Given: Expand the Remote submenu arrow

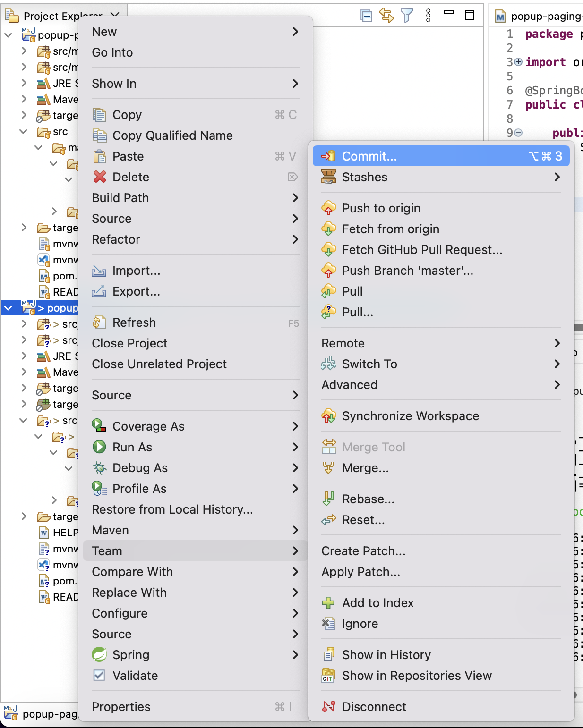Looking at the screenshot, I should click(x=557, y=343).
